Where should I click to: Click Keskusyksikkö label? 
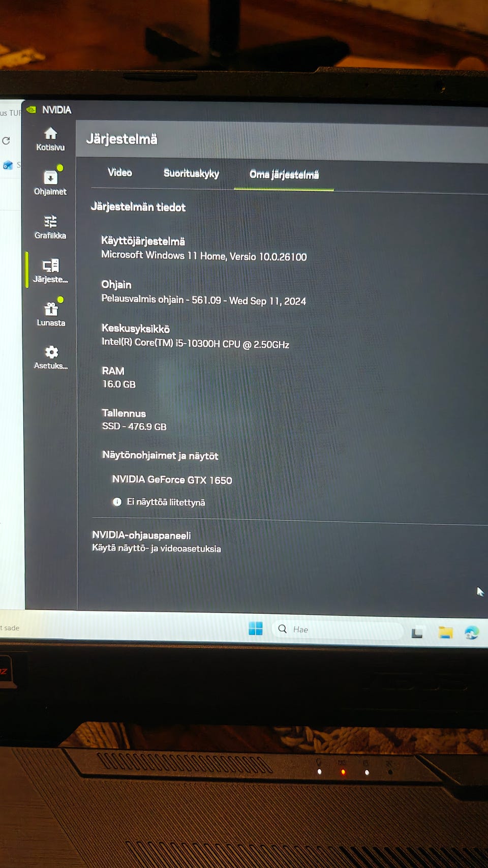(136, 328)
